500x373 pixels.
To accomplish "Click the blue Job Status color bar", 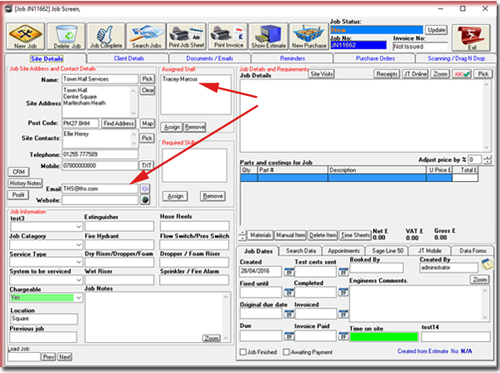I will [x=377, y=30].
